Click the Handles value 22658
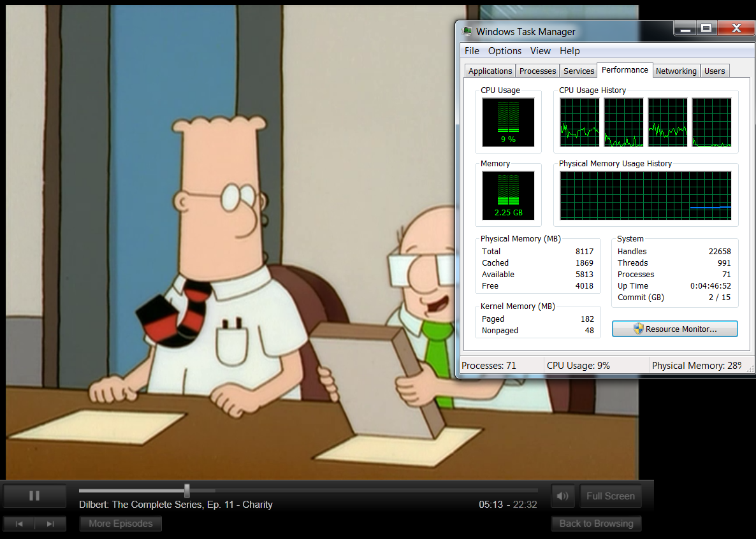 720,251
